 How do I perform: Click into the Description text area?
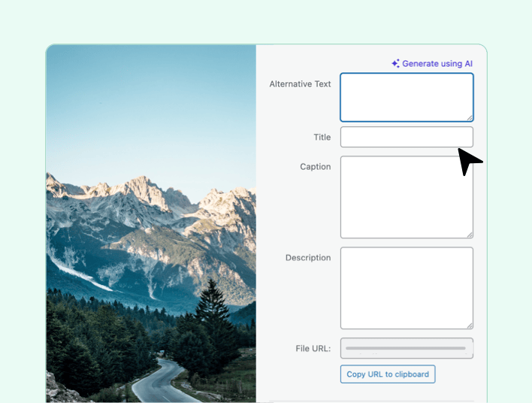pos(407,288)
